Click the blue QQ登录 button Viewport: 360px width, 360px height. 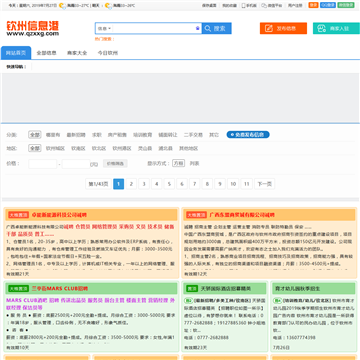pyautogui.click(x=328, y=5)
